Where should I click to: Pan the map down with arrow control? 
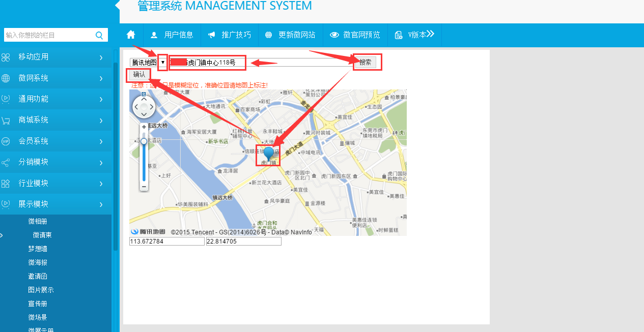coord(144,115)
